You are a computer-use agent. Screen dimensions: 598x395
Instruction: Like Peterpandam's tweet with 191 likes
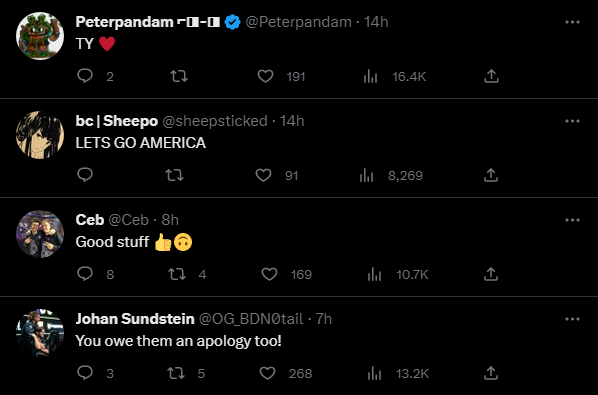pos(265,76)
